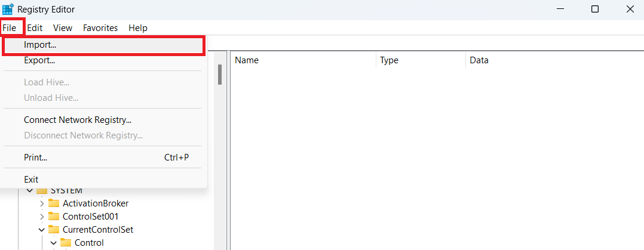644x250 pixels.
Task: Expand the ActivationBroker node
Action: (x=42, y=203)
